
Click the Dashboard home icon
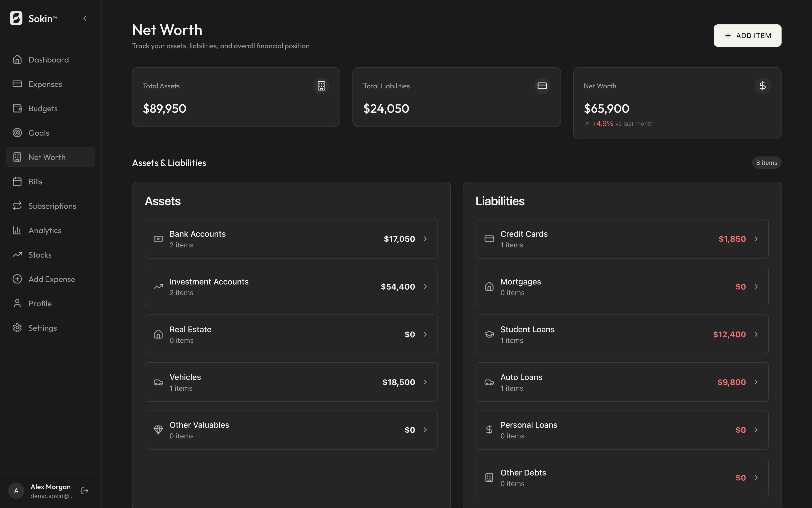coord(17,59)
